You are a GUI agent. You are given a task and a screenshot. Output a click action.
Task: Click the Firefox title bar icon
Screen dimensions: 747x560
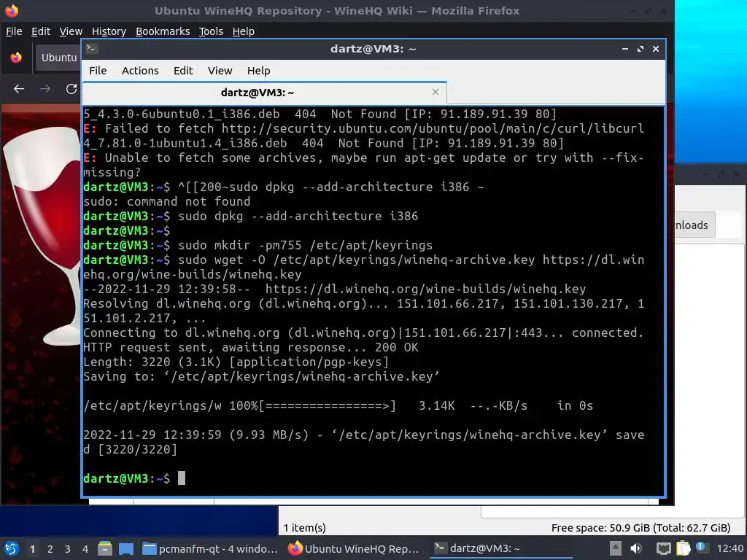coord(11,10)
